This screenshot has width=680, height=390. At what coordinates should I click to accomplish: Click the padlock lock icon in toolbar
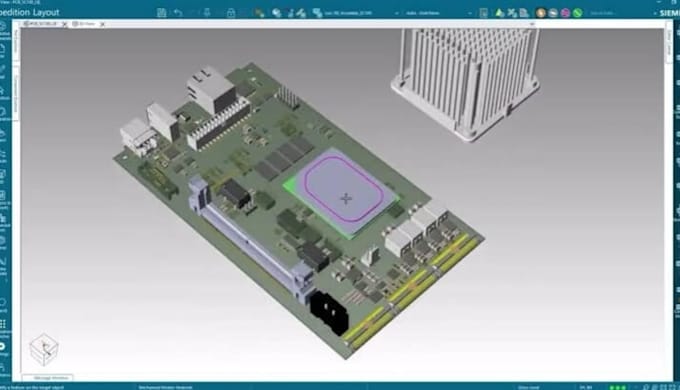tap(231, 13)
